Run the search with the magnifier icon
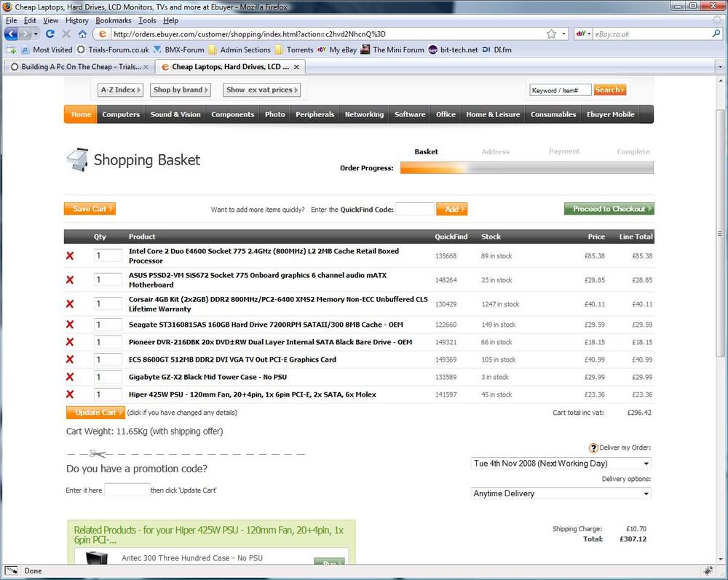The height and width of the screenshot is (580, 728). pos(716,34)
